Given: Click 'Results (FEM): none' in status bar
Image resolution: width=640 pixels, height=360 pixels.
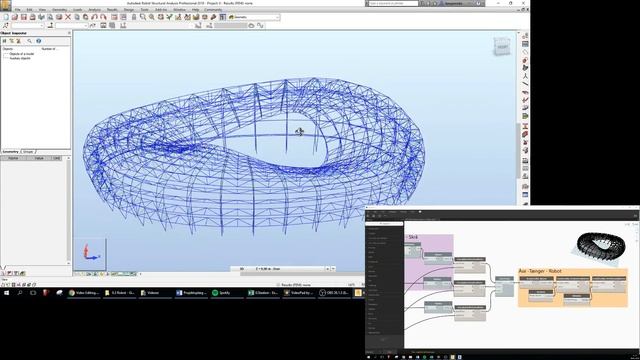Looking at the screenshot, I should [296, 284].
